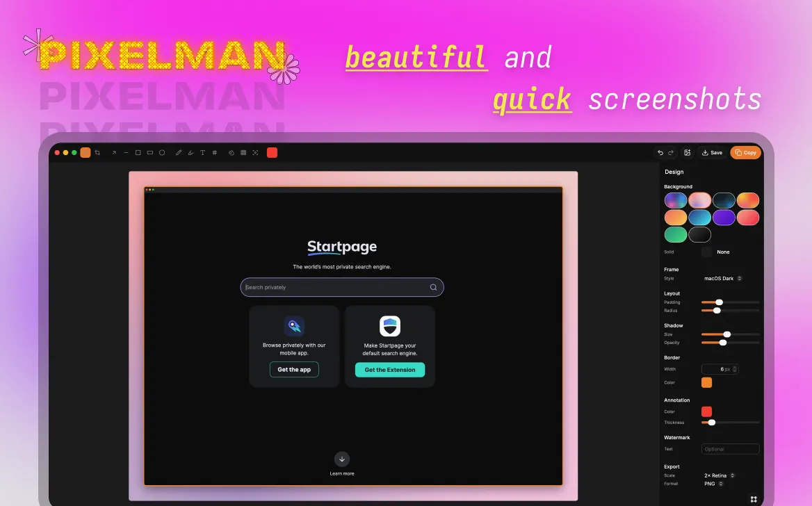Select the wide Rectangle shape tool

(150, 153)
